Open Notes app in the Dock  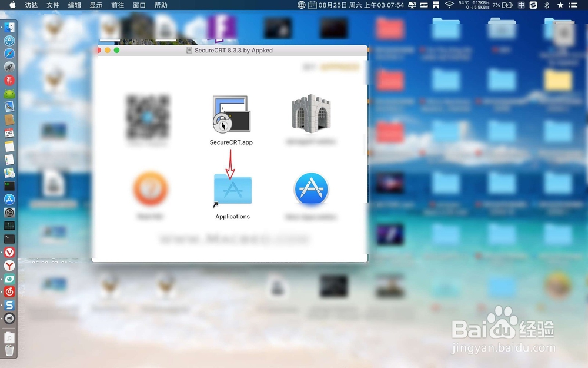point(9,147)
